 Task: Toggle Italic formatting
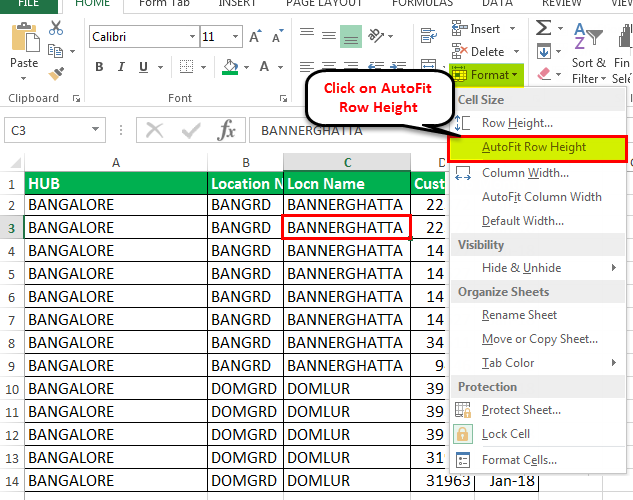pyautogui.click(x=121, y=67)
